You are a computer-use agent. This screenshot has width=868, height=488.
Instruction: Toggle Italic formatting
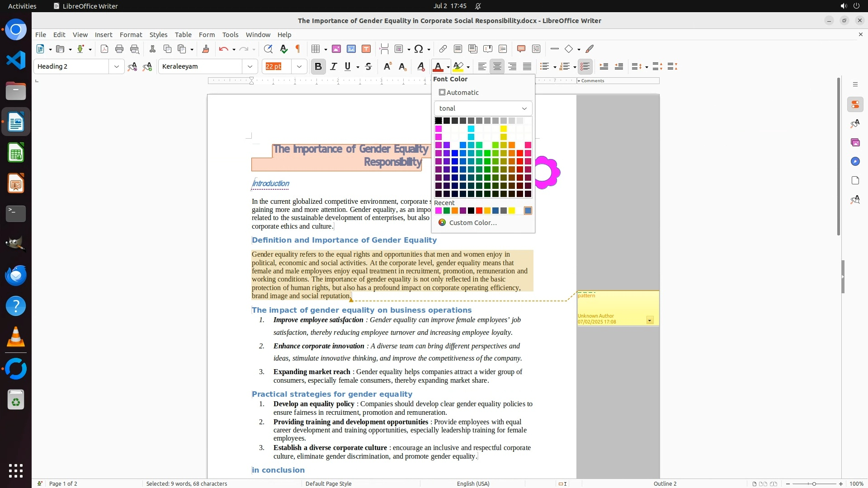(x=334, y=66)
